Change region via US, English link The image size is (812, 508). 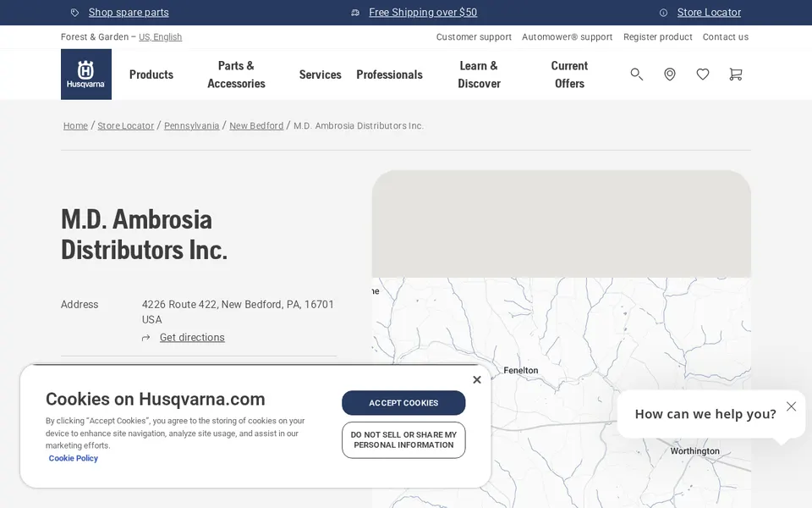(160, 36)
